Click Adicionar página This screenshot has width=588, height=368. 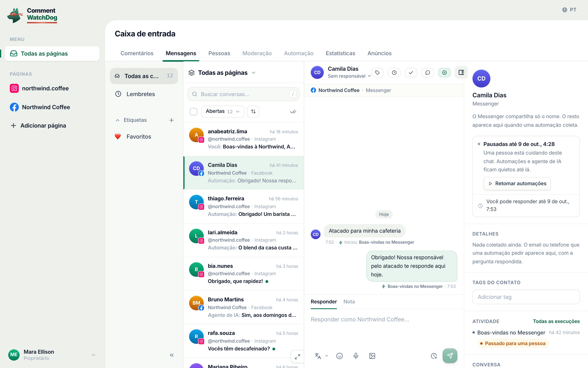pyautogui.click(x=38, y=126)
